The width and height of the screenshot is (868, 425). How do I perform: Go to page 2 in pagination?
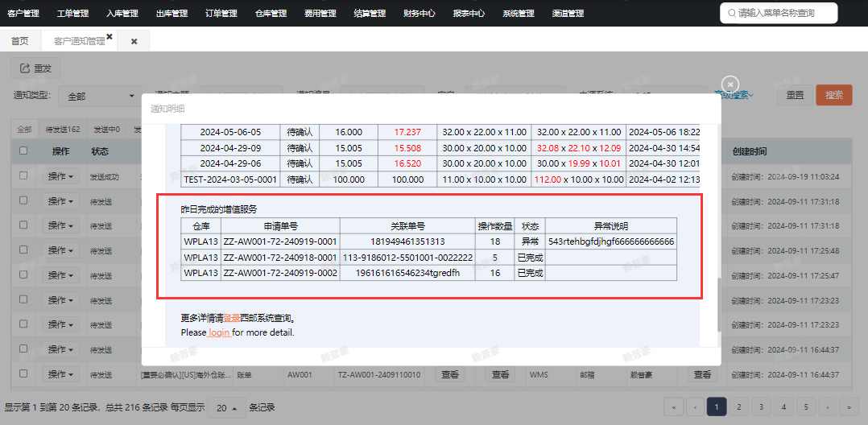pyautogui.click(x=738, y=406)
